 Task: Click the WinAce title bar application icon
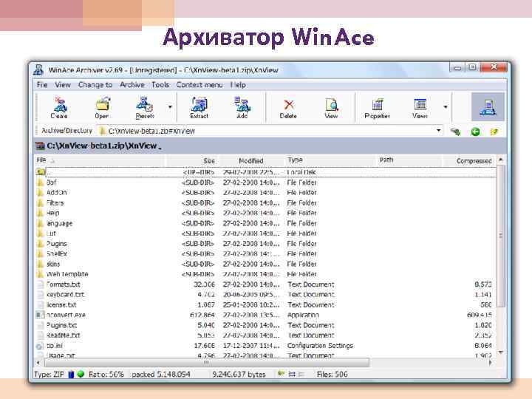(38, 70)
